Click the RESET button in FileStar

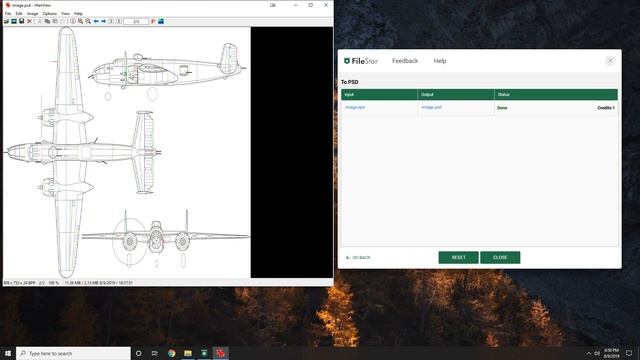(458, 258)
